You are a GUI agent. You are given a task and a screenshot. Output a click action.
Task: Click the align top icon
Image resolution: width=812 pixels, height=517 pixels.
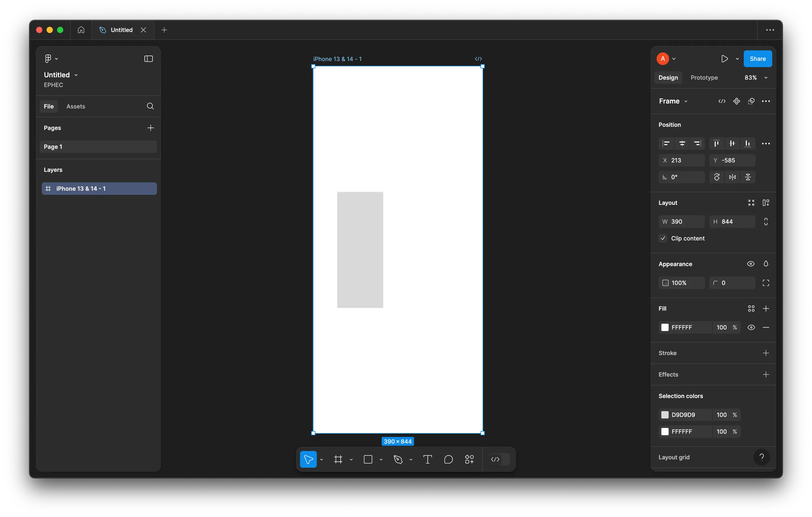point(716,143)
